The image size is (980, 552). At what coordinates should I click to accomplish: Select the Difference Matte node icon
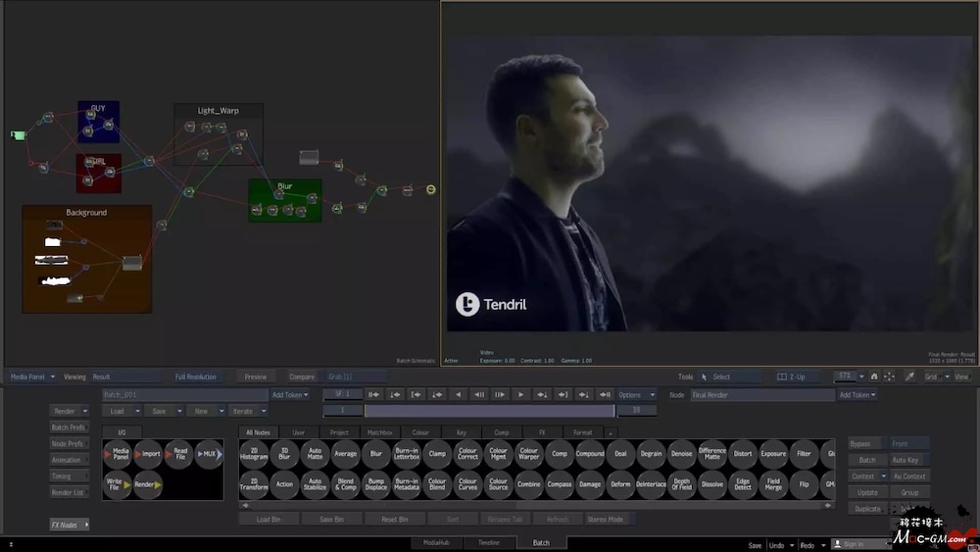coord(712,454)
